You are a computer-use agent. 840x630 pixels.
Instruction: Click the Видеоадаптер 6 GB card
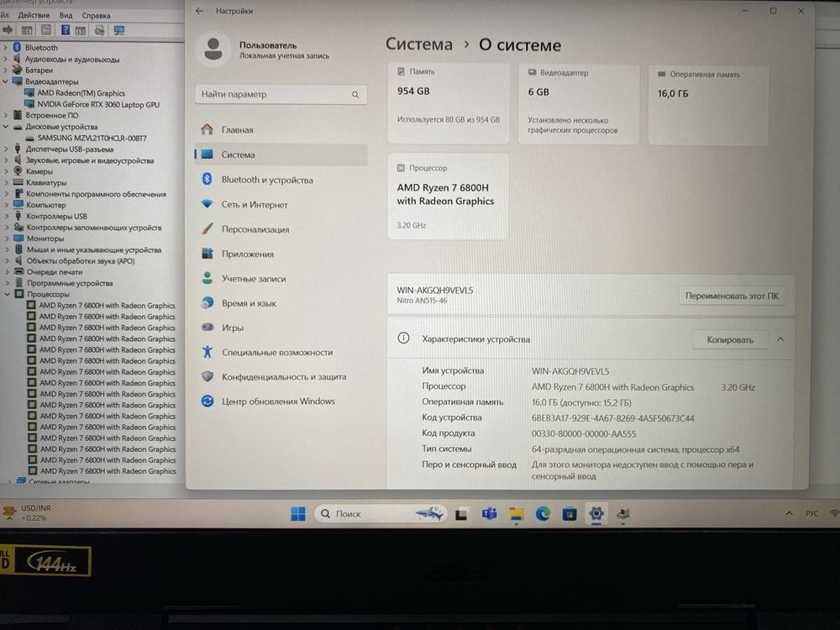[579, 104]
